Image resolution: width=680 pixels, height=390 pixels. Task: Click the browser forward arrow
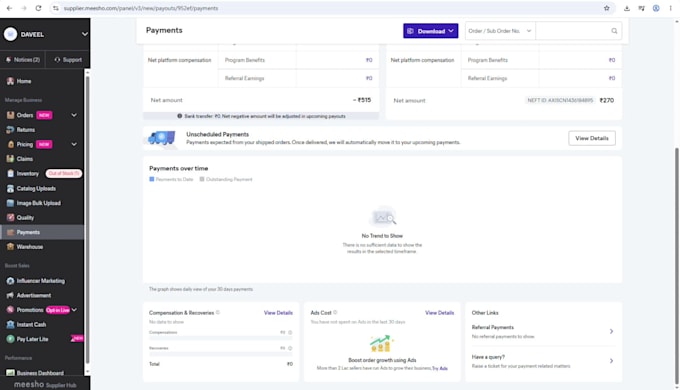[23, 8]
